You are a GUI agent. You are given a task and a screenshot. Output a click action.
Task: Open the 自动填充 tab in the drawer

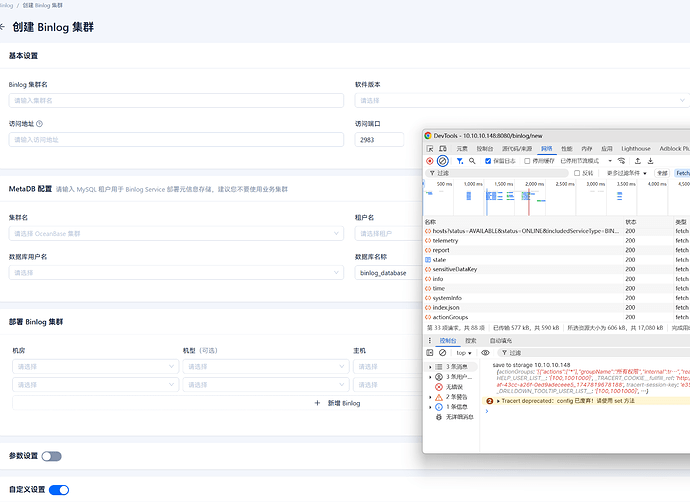click(x=501, y=341)
